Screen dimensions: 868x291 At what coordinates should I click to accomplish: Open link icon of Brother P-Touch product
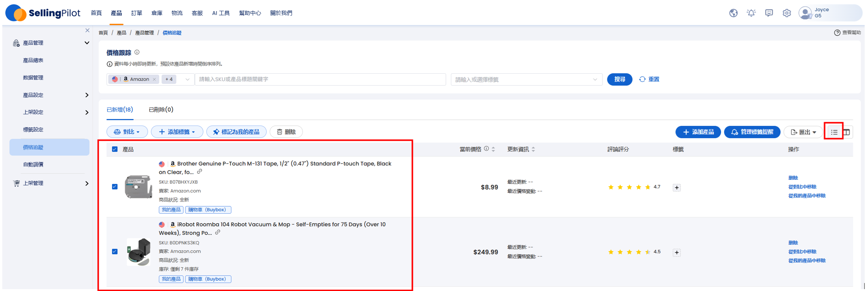(x=199, y=172)
